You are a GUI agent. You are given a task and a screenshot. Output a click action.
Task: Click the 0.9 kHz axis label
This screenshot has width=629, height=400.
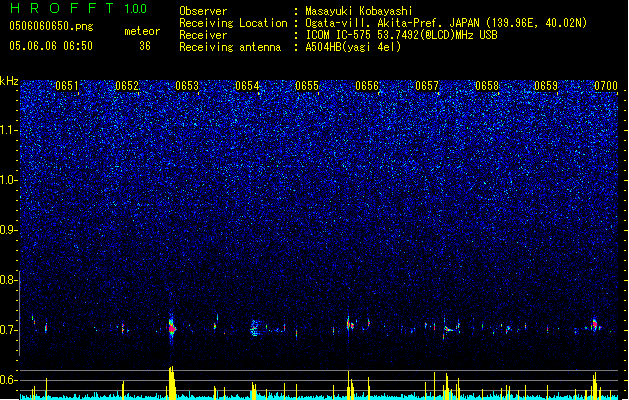pyautogui.click(x=9, y=230)
